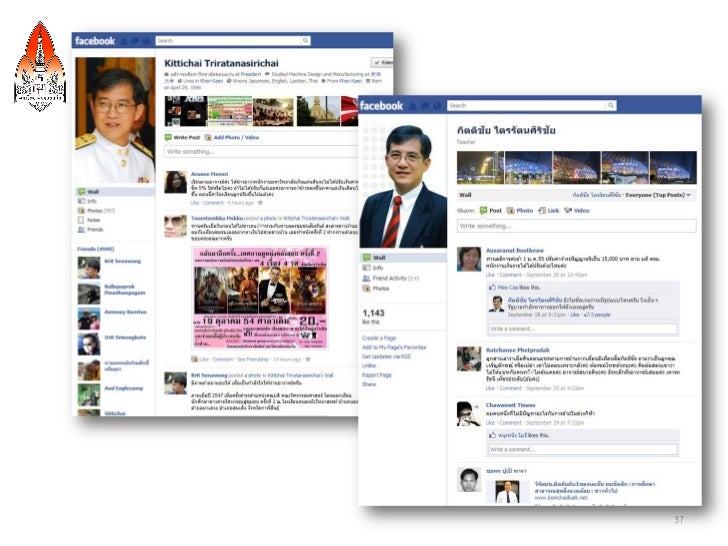This screenshot has width=728, height=546.
Task: Open the golden temple photo in the left window's strip
Action: [x=318, y=111]
